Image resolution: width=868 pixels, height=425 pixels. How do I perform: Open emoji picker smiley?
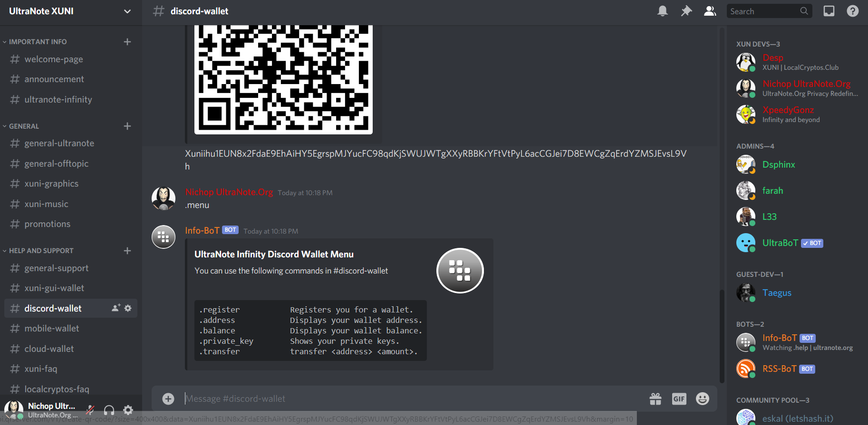703,399
